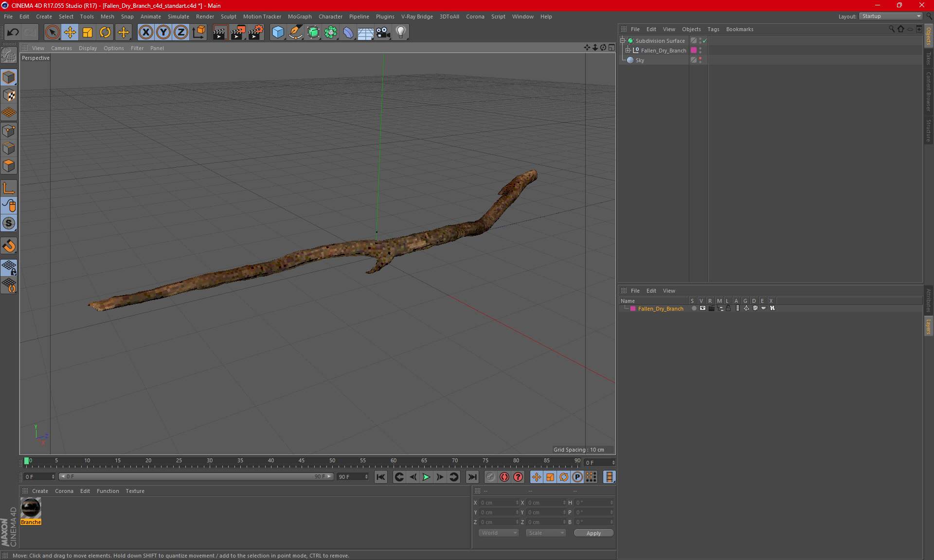Viewport: 934px width, 560px height.
Task: Open the V-Ray Bridge menu
Action: pyautogui.click(x=417, y=17)
